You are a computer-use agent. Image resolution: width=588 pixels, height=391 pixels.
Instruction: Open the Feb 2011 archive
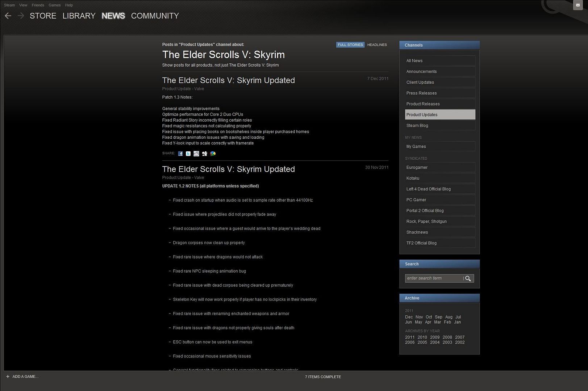pos(448,322)
